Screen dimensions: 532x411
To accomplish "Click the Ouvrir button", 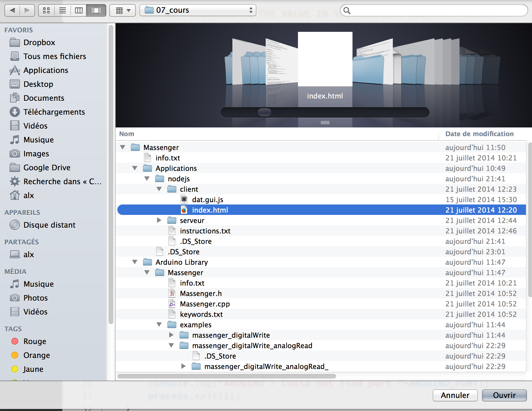I will coord(504,395).
